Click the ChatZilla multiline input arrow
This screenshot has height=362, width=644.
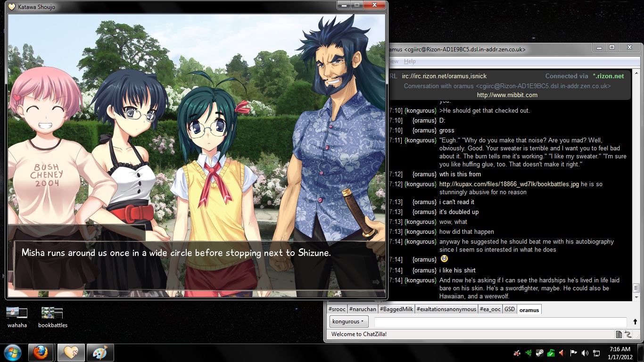tap(635, 322)
